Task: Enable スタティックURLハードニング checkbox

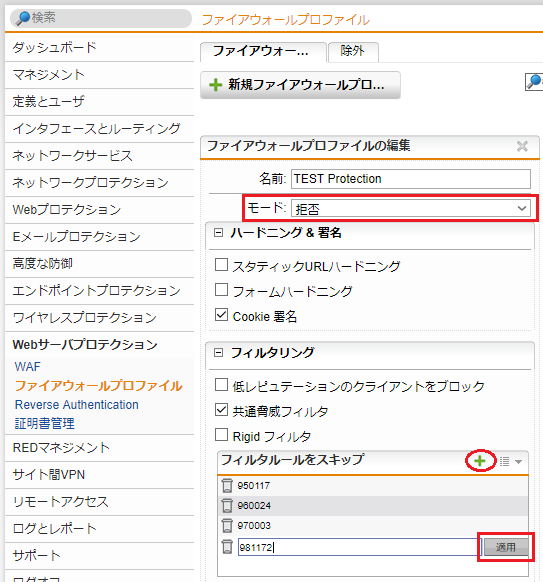Action: [222, 265]
